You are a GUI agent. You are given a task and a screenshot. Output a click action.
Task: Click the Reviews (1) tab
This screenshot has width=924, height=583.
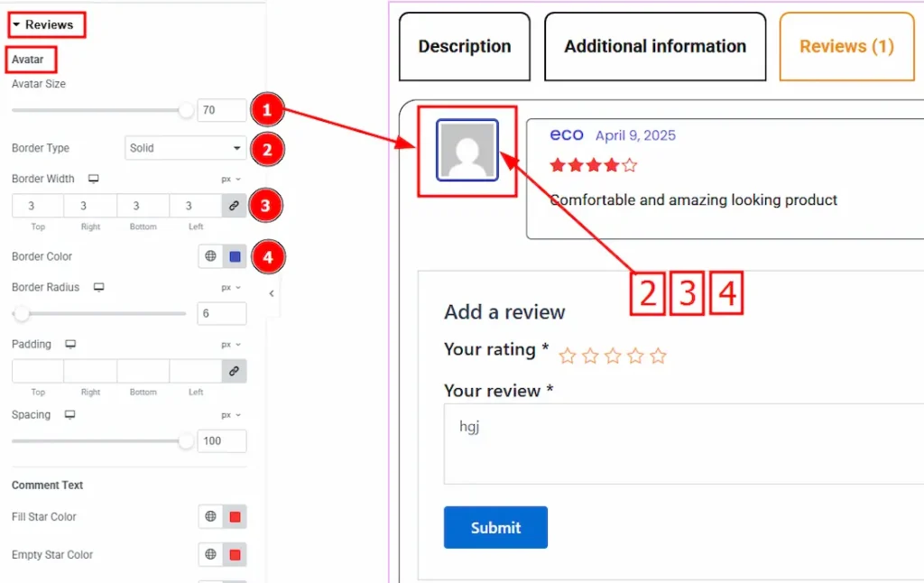[845, 46]
